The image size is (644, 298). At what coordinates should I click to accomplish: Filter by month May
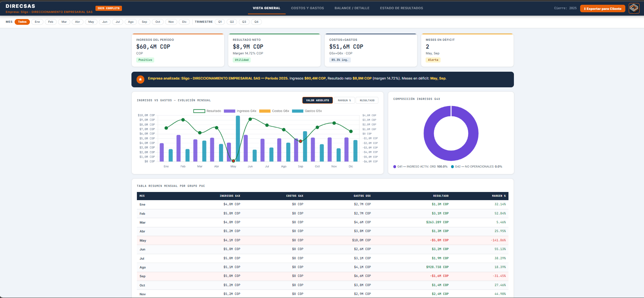click(91, 22)
